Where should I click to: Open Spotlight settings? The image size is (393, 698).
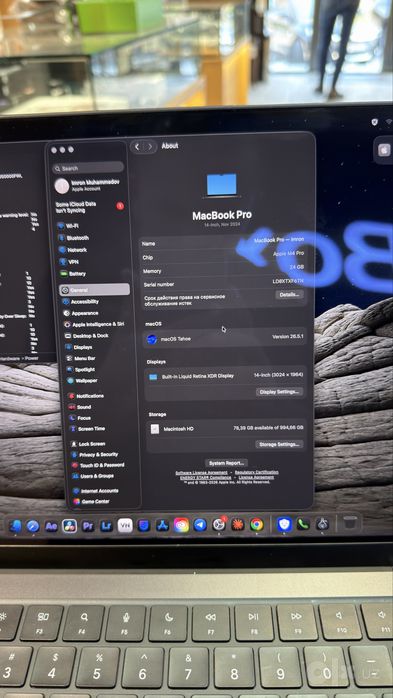(81, 369)
